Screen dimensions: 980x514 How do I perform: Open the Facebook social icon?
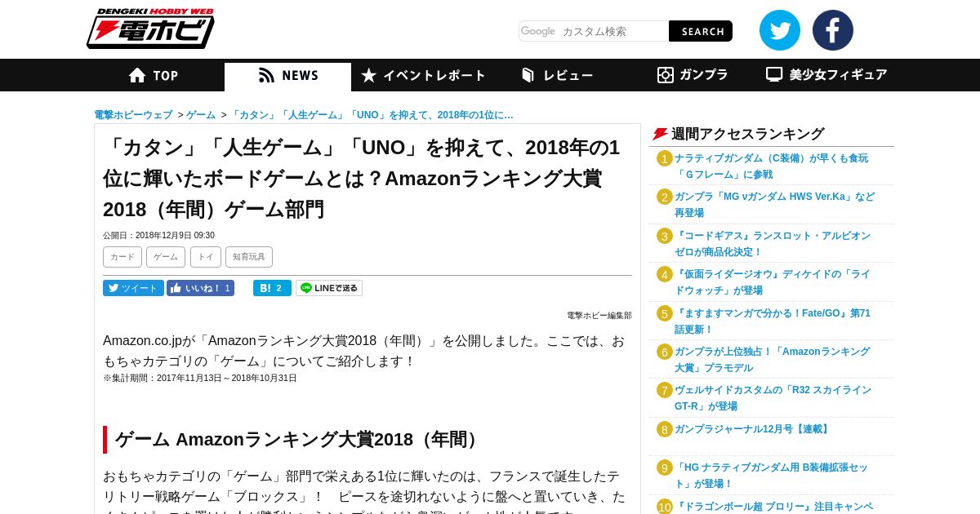pyautogui.click(x=833, y=30)
